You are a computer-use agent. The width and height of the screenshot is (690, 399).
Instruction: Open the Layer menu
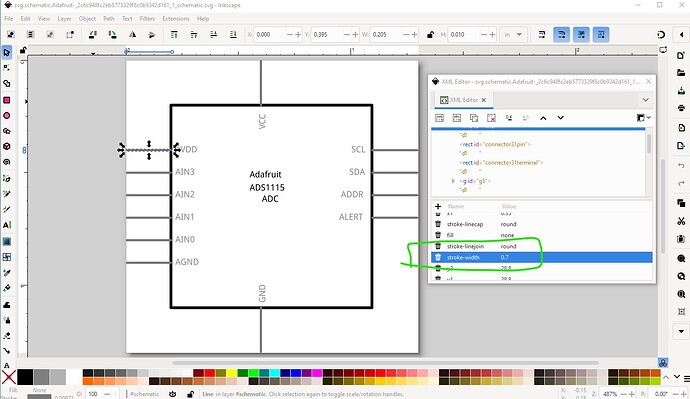64,18
